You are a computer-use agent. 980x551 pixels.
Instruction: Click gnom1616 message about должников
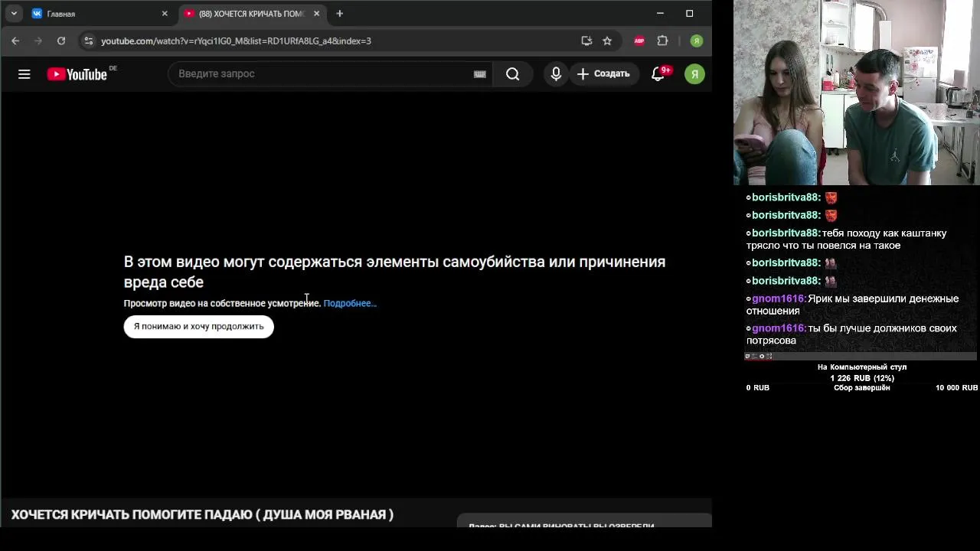[x=851, y=334]
